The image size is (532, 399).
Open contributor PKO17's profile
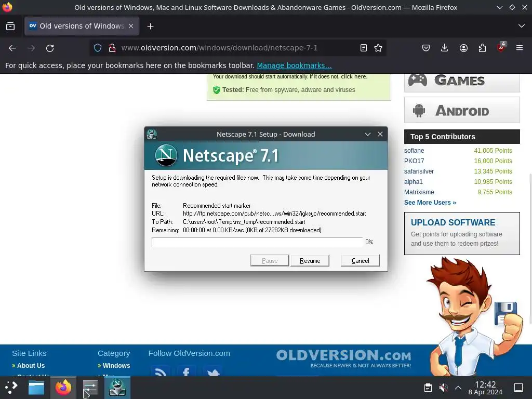[x=414, y=161]
